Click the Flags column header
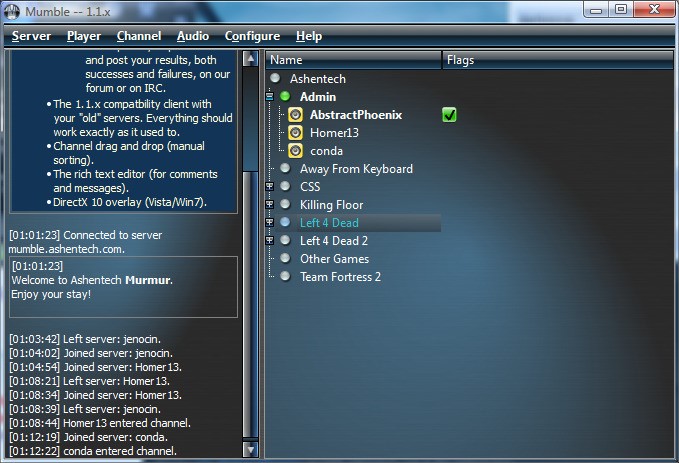The image size is (679, 463). (x=558, y=60)
